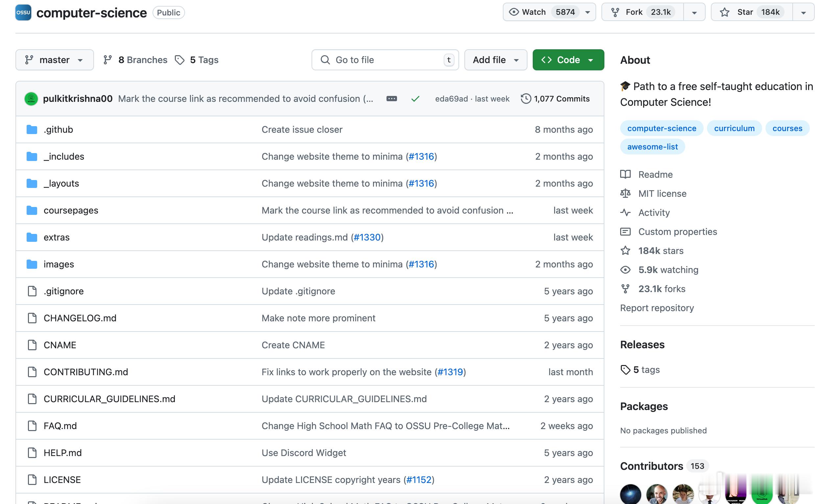Click the curriculum topic tag
The image size is (819, 504).
[x=734, y=128]
